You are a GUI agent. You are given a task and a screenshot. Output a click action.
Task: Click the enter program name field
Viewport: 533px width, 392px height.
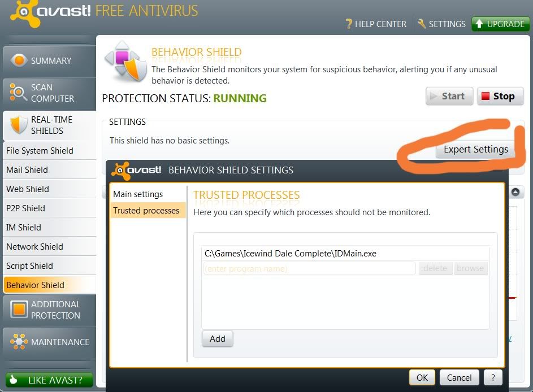point(309,268)
